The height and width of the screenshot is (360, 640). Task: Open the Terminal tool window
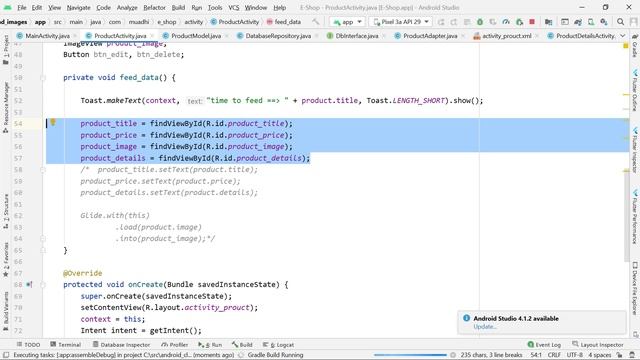click(x=66, y=345)
